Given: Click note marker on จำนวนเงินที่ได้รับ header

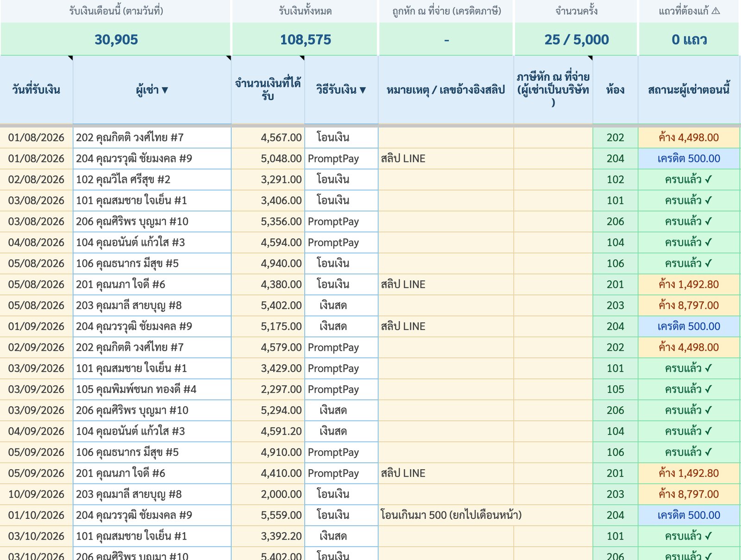Looking at the screenshot, I should (302, 58).
